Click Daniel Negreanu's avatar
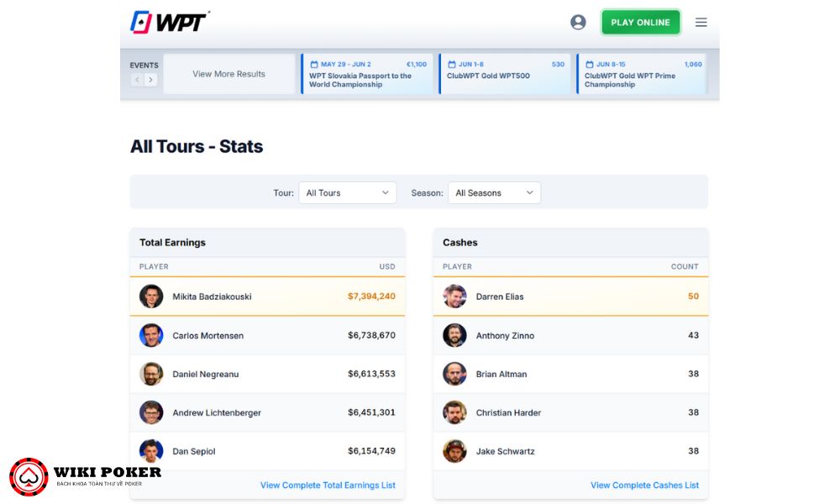This screenshot has width=840, height=504. 151,374
